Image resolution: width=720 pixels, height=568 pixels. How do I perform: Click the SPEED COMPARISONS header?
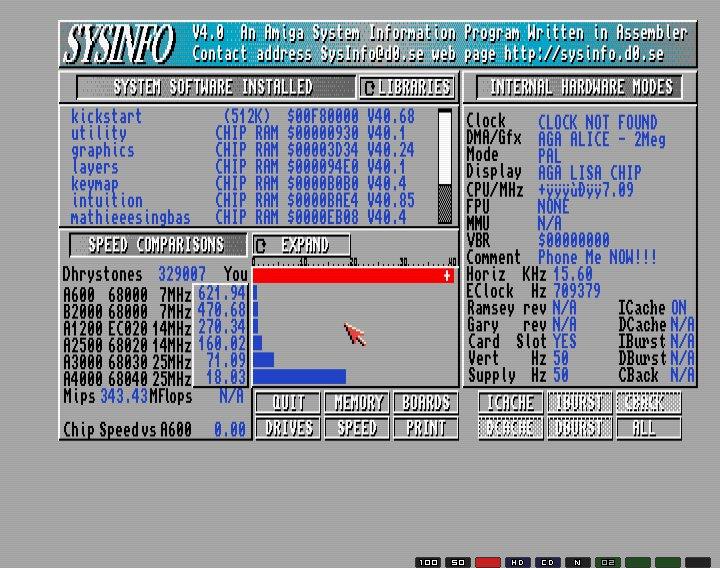(x=158, y=245)
